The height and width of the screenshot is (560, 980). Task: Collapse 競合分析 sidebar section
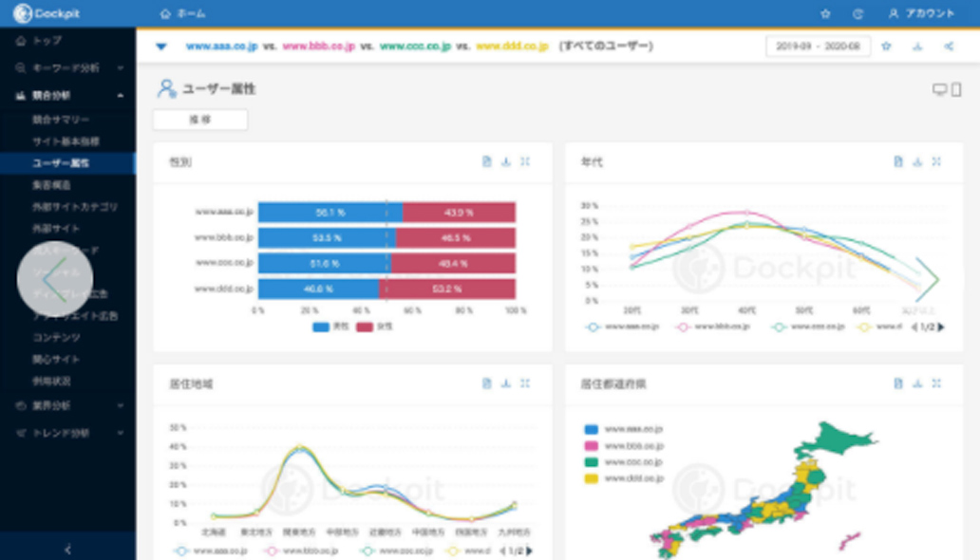tap(67, 96)
